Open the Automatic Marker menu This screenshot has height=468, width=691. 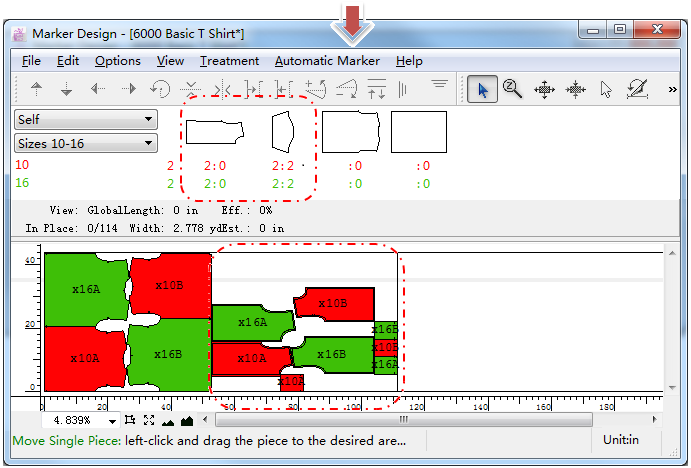pyautogui.click(x=327, y=61)
